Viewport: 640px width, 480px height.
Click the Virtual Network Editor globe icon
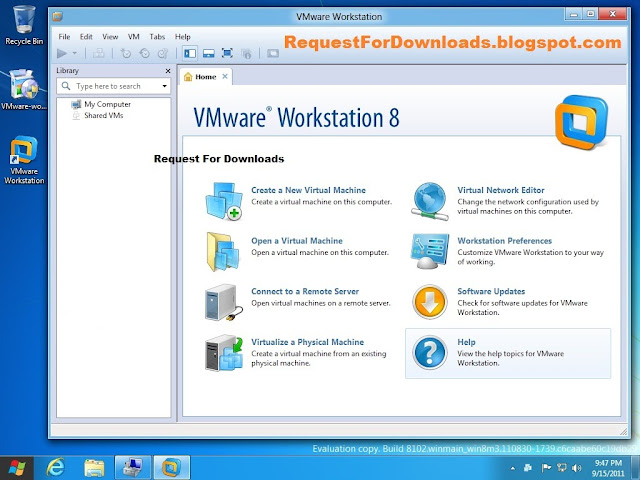coord(429,201)
